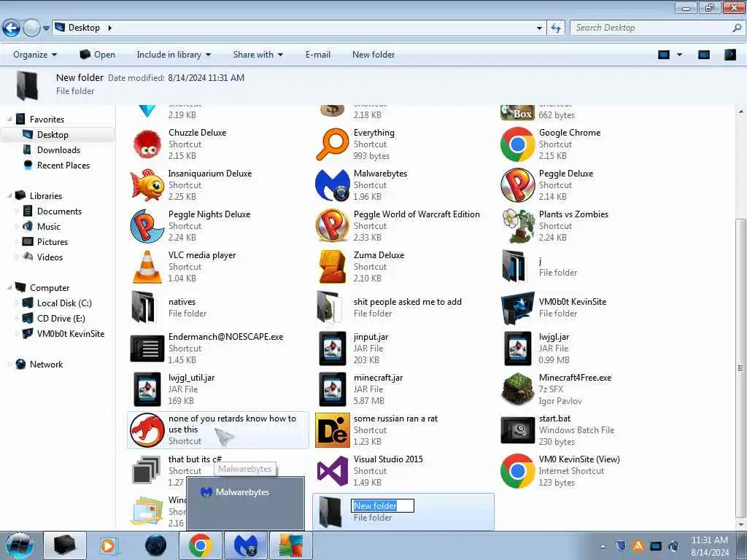Click the Back navigation arrow
747x560 pixels.
12,28
